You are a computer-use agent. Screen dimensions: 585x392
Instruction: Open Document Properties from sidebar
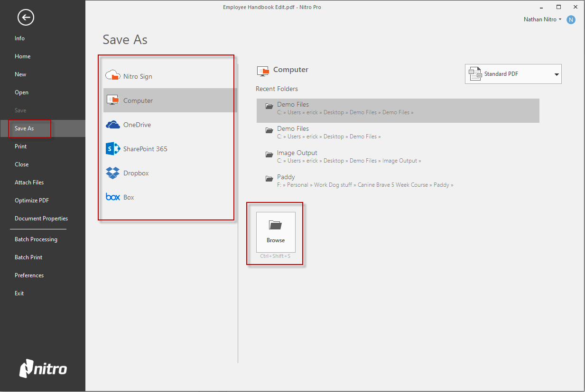[x=41, y=219]
